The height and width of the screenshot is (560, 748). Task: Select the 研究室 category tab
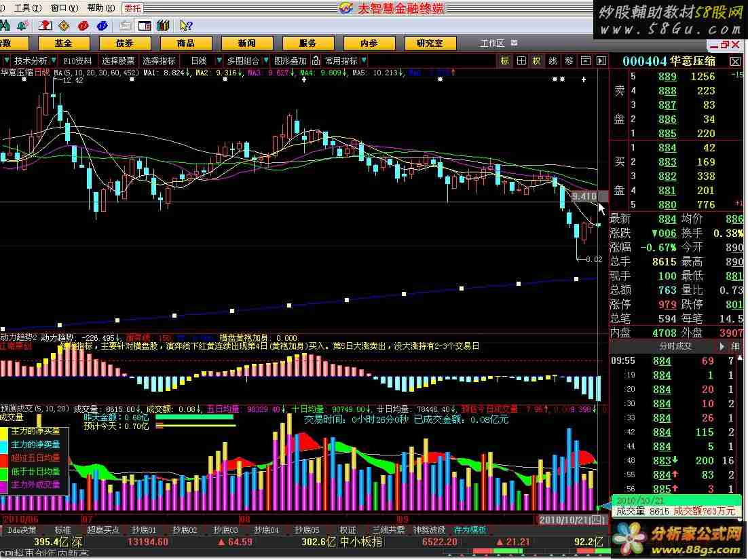[430, 43]
